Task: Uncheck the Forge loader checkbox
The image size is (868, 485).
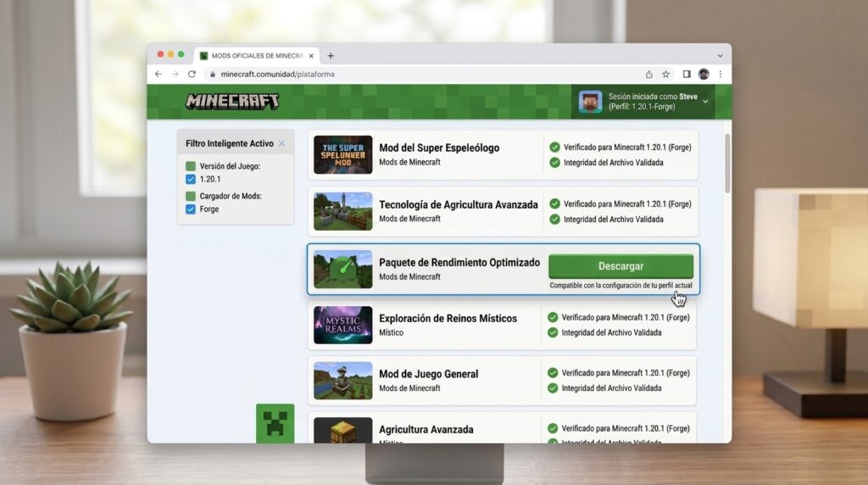Action: pos(191,209)
